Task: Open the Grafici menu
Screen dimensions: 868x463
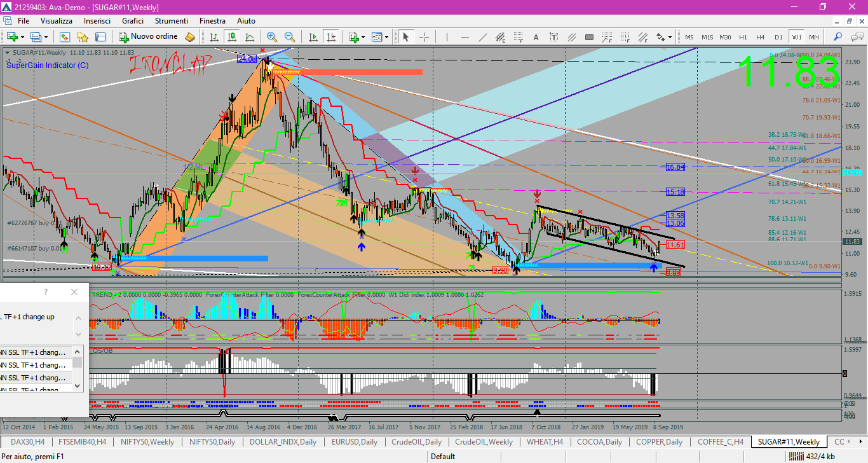Action: [x=133, y=21]
